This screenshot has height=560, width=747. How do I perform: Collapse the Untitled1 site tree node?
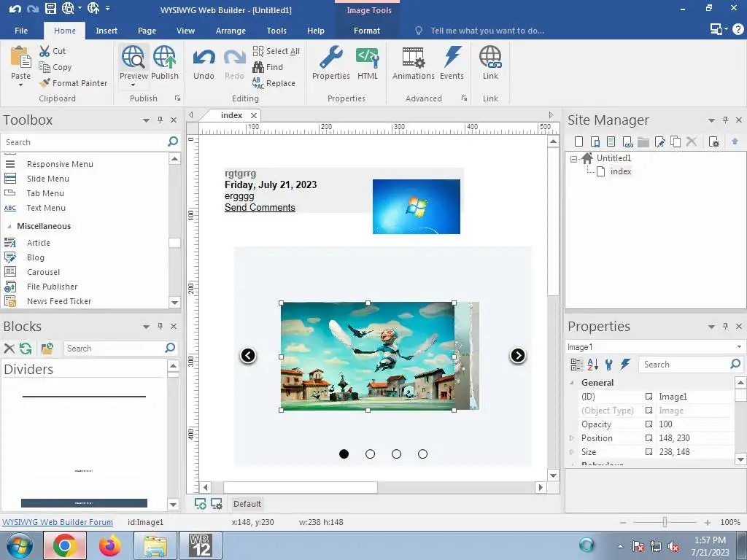tap(573, 158)
